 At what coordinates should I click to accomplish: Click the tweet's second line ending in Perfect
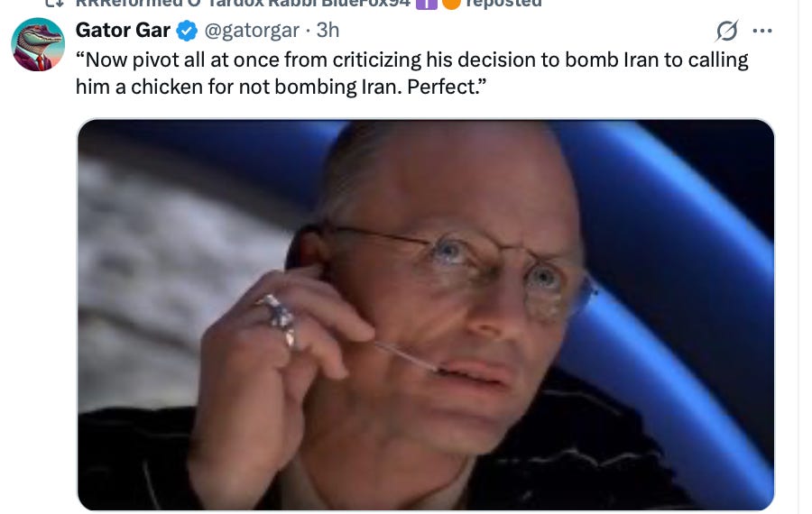click(x=281, y=87)
